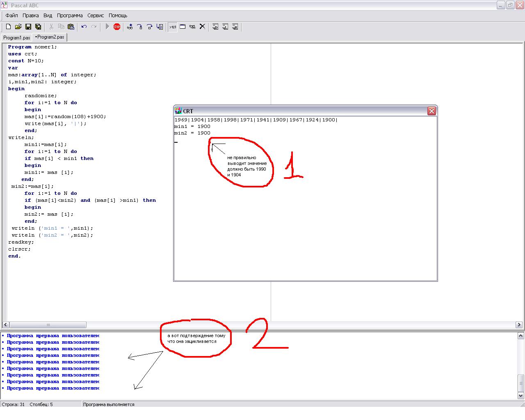Open the Помощь menu

click(x=118, y=16)
